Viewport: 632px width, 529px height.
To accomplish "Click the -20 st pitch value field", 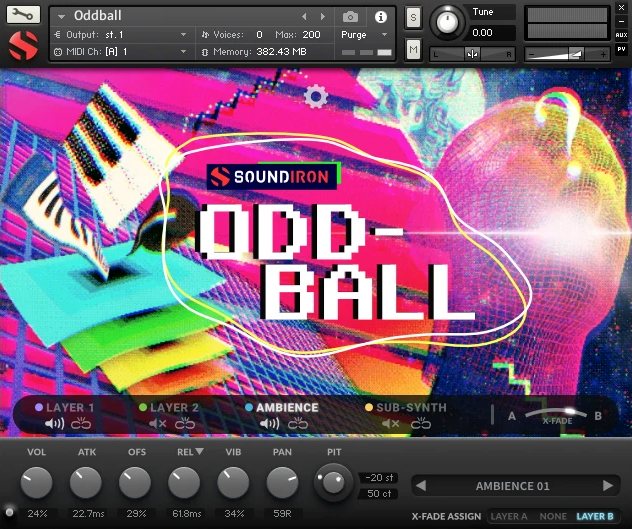I will click(378, 477).
